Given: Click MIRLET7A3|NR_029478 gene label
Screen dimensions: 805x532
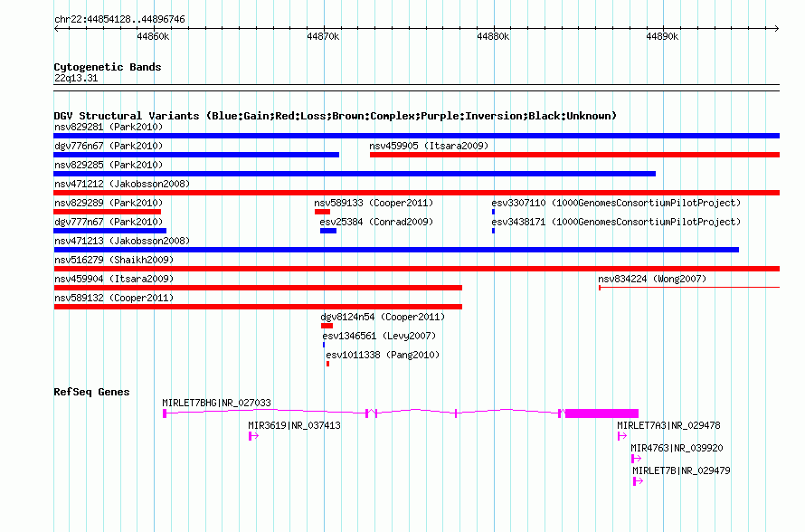Looking at the screenshot, I should 668,425.
